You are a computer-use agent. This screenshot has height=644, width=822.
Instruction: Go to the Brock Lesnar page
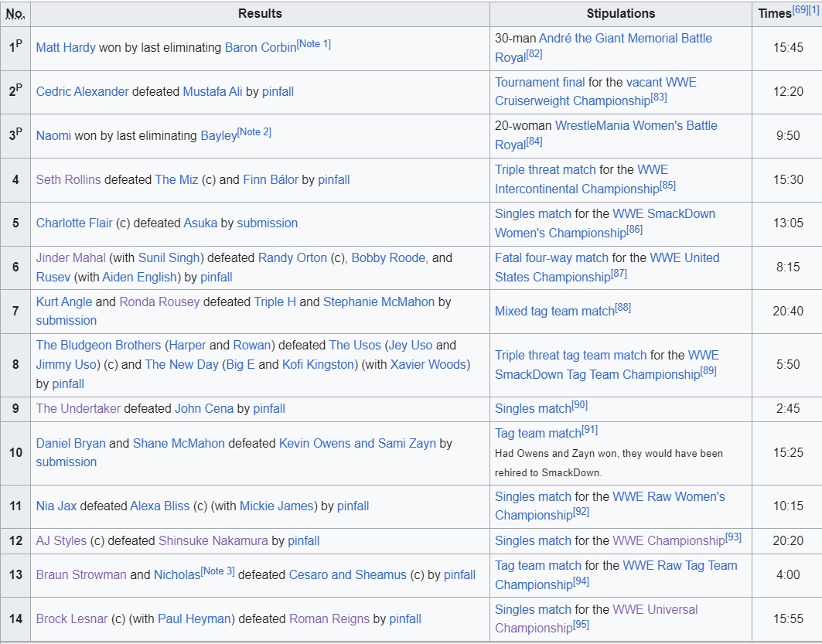[x=72, y=619]
